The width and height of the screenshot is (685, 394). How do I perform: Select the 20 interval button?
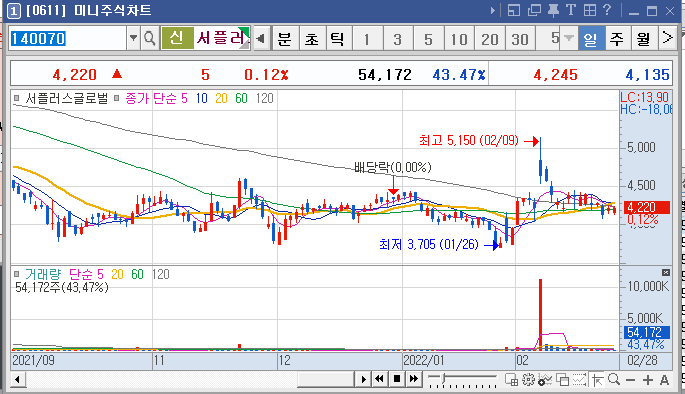490,39
